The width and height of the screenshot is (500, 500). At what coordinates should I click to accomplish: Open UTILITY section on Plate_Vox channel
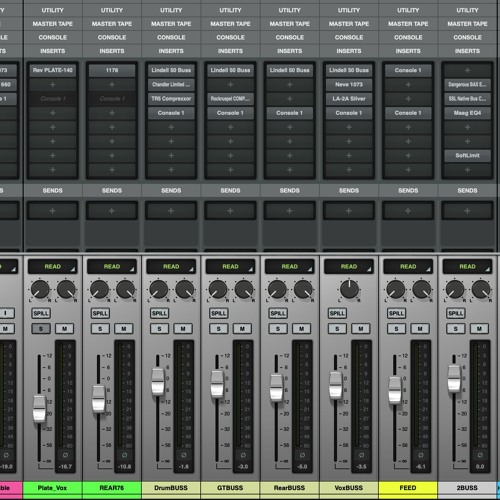coord(53,10)
